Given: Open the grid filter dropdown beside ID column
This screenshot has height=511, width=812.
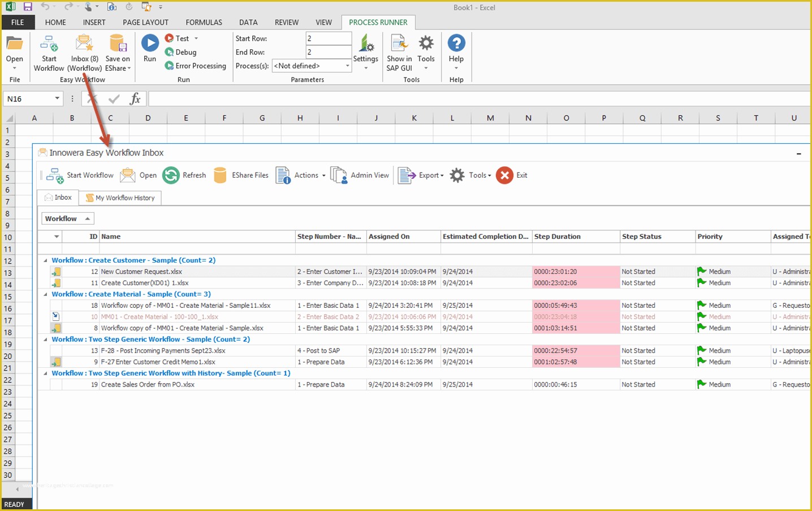Looking at the screenshot, I should click(x=57, y=237).
